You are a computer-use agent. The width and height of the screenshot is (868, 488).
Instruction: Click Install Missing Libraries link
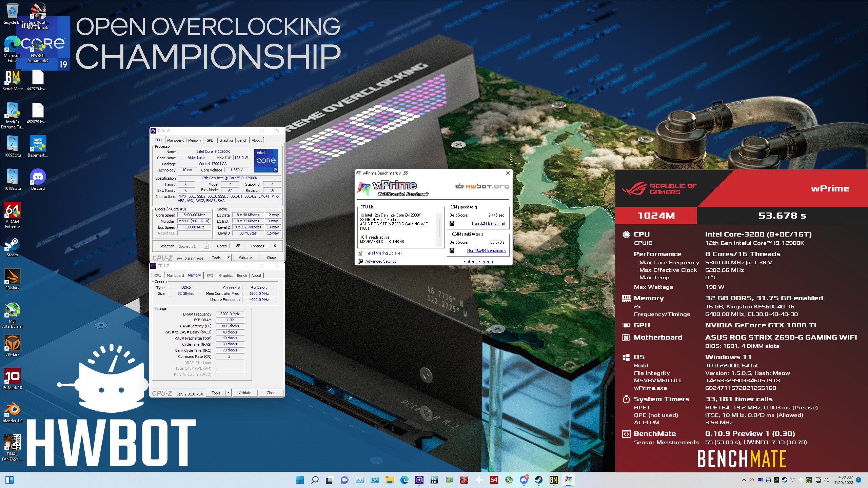383,253
